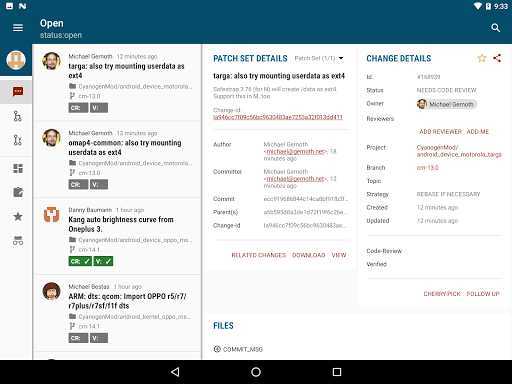
Task: Show starred changes in the sidebar
Action: click(18, 217)
